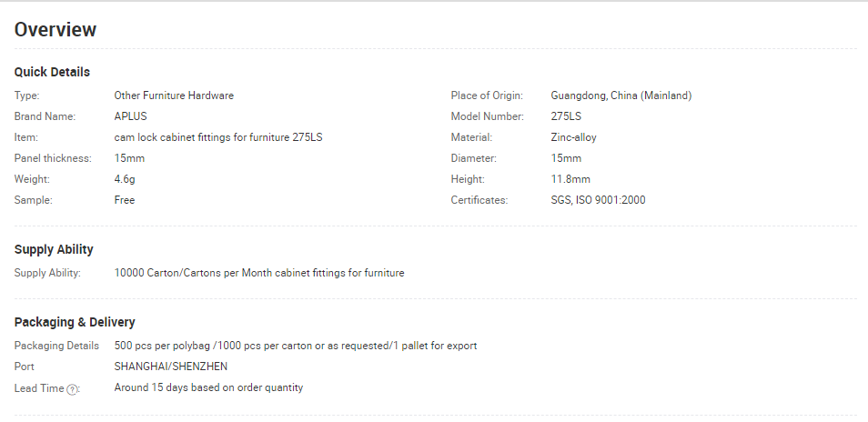868x422 pixels.
Task: Click the Sample value Free
Action: point(125,200)
